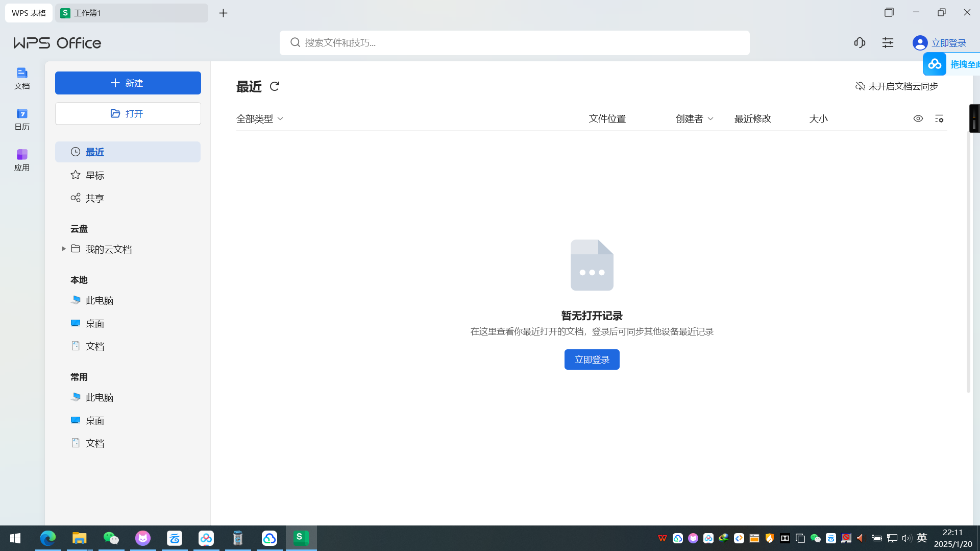Click the battery tray icon

point(876,538)
